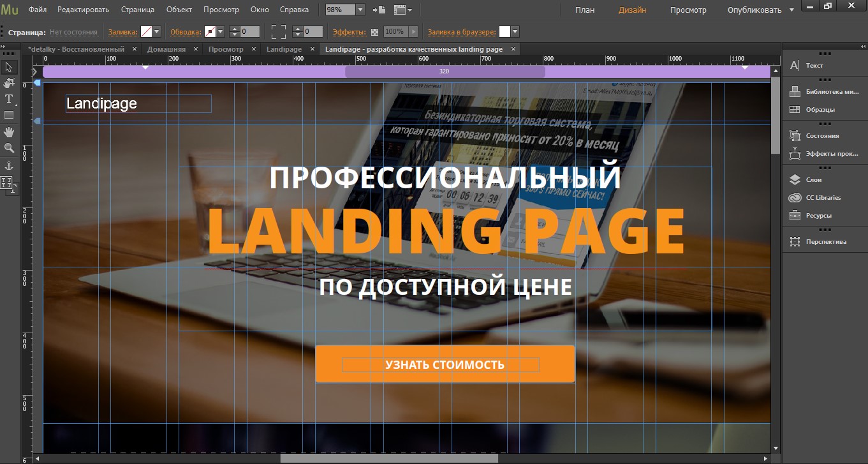Click the stroke weight stepper arrows

[233, 31]
